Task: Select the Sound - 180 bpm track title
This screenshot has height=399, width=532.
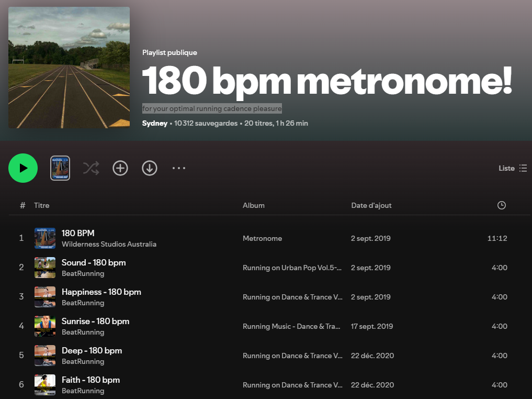Action: [x=94, y=262]
